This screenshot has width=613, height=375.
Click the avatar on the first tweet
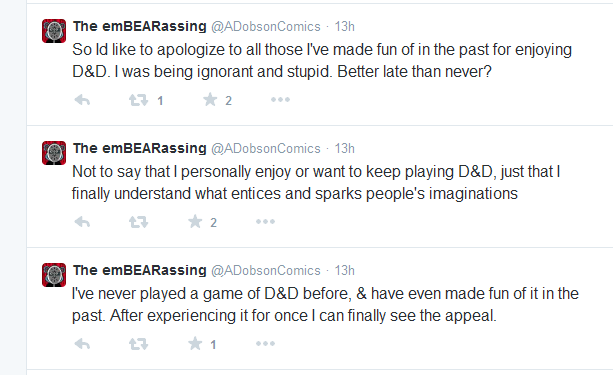coord(54,31)
